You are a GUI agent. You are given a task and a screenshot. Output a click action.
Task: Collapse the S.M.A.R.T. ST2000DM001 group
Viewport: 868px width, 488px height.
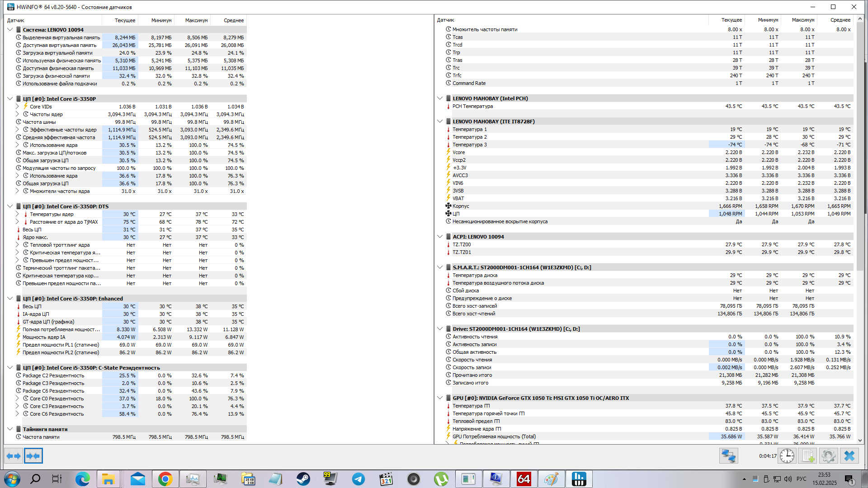point(440,267)
